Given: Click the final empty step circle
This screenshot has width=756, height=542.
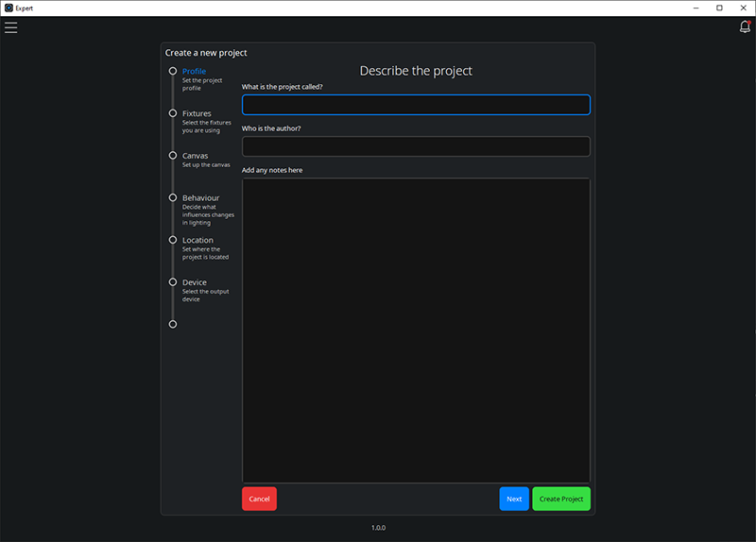Looking at the screenshot, I should (x=172, y=324).
